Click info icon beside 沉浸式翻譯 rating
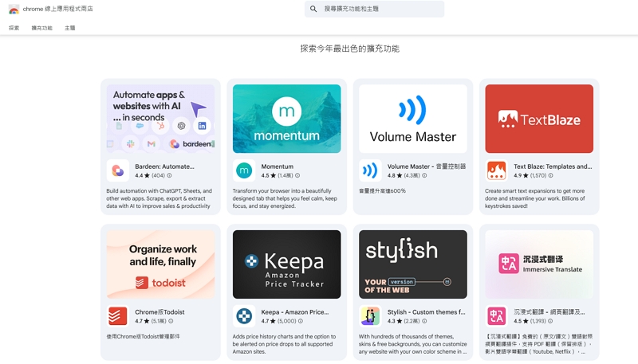 point(550,321)
